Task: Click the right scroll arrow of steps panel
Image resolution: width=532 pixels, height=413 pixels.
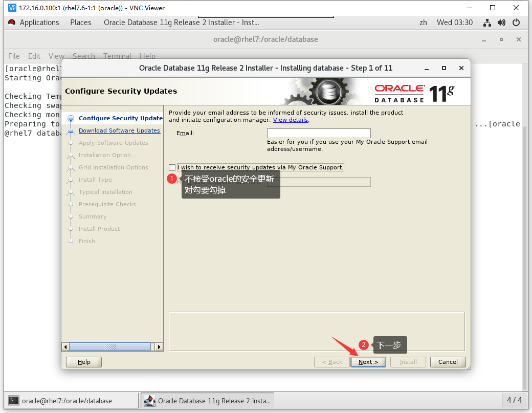Action: click(159, 347)
